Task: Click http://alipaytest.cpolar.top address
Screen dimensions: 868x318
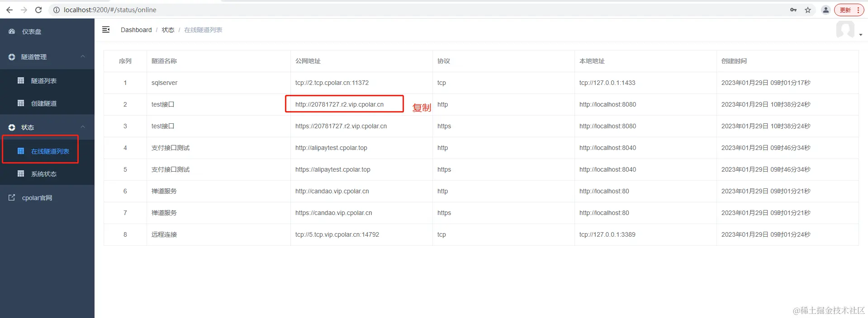Action: (x=331, y=148)
